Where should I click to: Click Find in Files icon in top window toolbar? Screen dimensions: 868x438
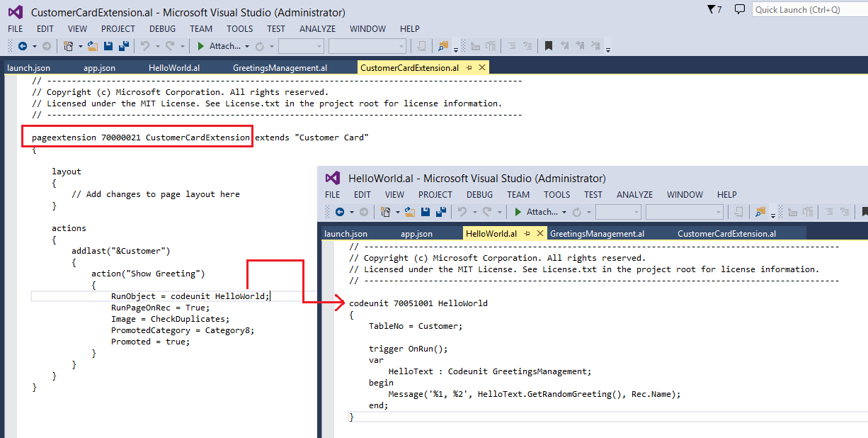[443, 46]
